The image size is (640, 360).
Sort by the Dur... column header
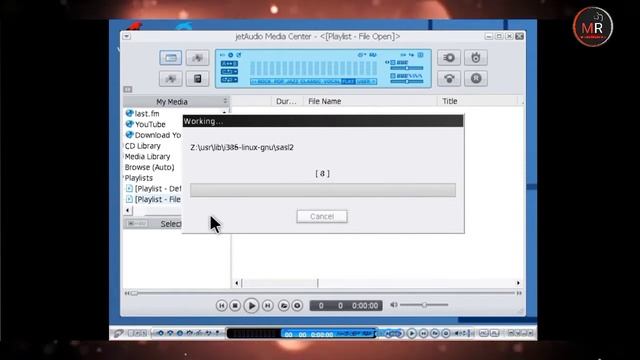(287, 101)
